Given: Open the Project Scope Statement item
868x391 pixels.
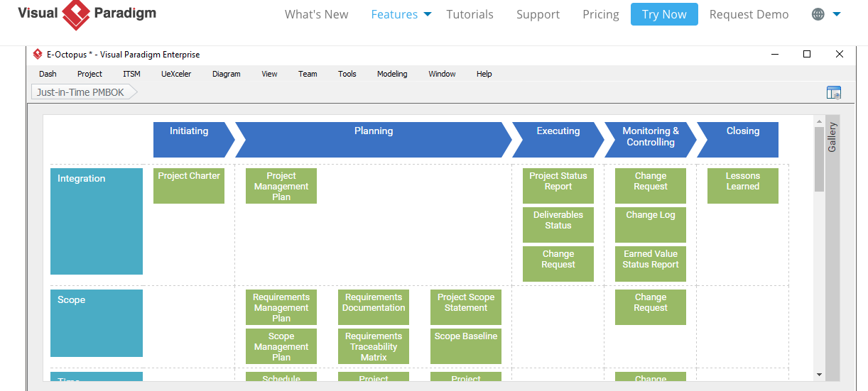Looking at the screenshot, I should 466,307.
